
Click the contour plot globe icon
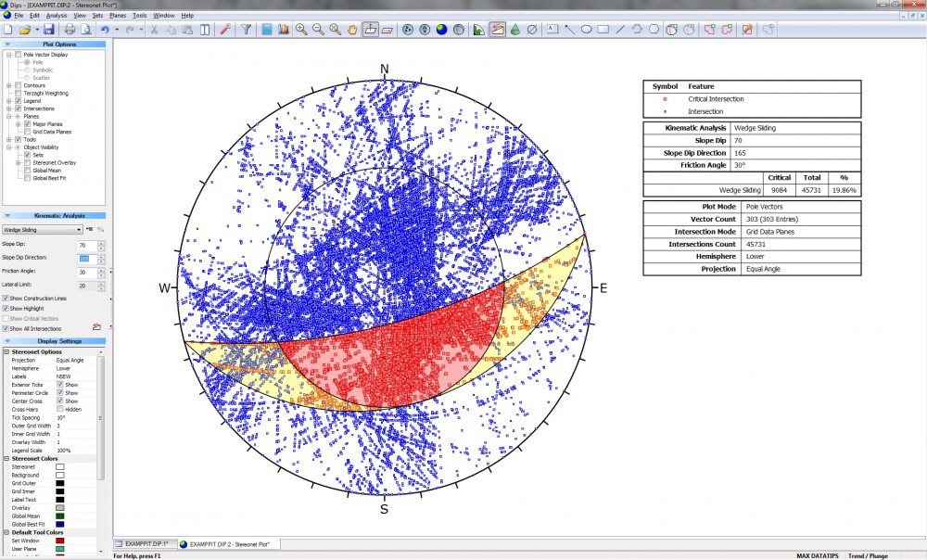pyautogui.click(x=441, y=30)
